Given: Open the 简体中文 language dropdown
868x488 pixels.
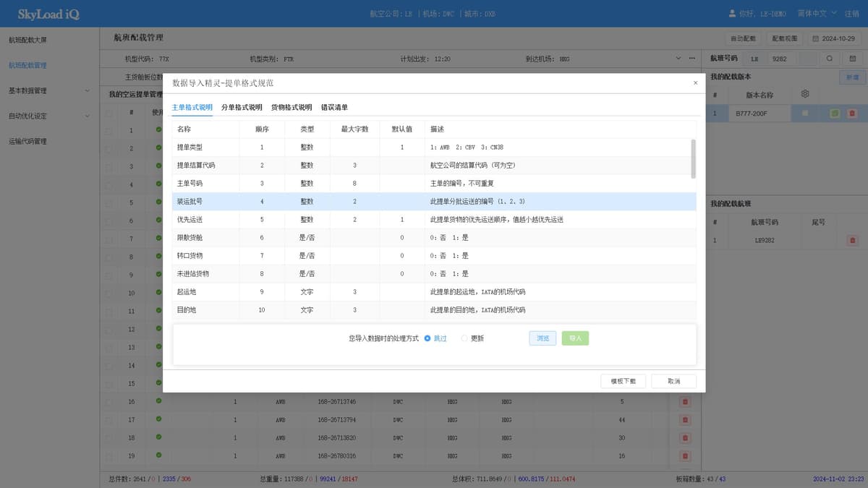Looking at the screenshot, I should pos(817,13).
